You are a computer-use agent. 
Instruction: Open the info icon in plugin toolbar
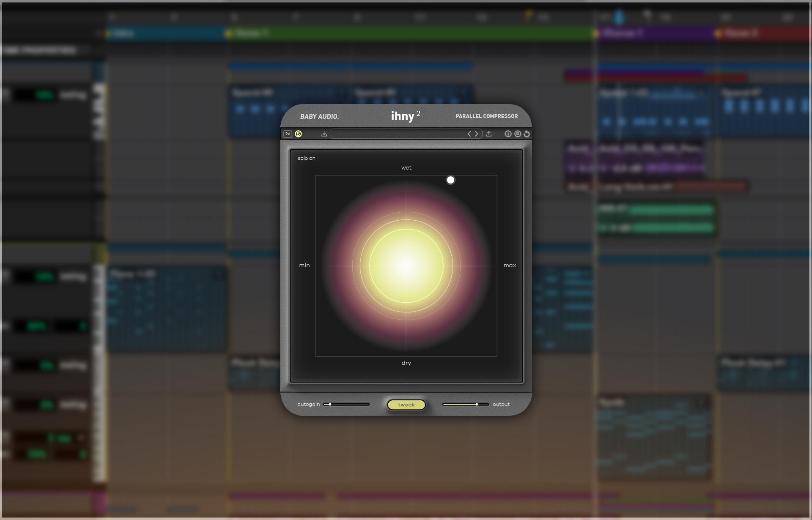(508, 134)
